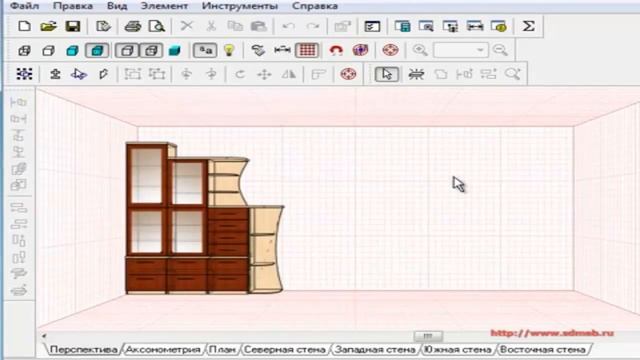
Task: Toggle the 'a' text labels button
Action: 205,51
